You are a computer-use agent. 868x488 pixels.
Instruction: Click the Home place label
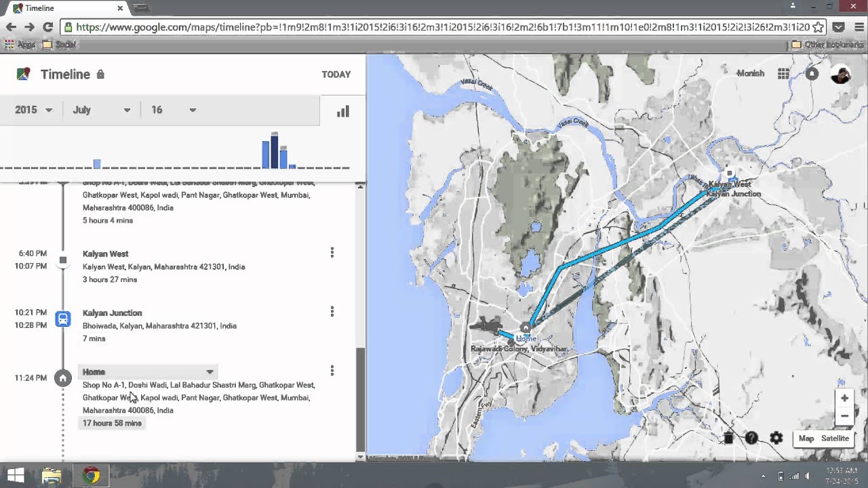[94, 371]
